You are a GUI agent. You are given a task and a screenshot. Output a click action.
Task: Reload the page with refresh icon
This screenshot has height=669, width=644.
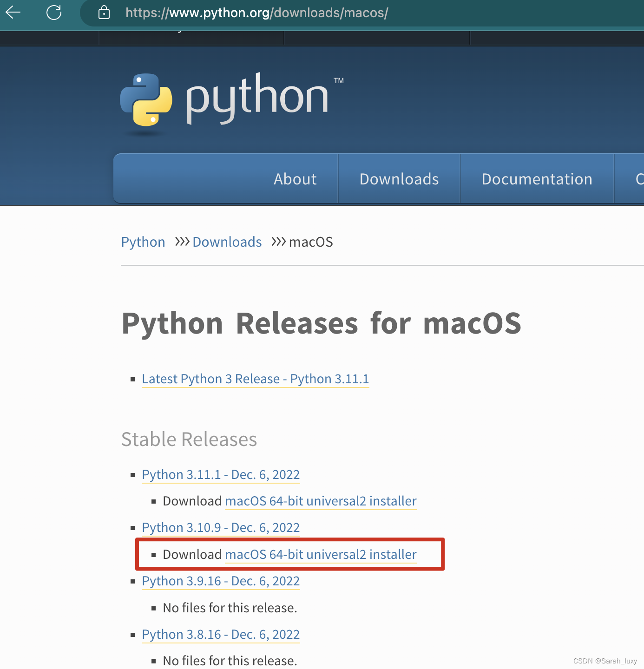point(54,12)
